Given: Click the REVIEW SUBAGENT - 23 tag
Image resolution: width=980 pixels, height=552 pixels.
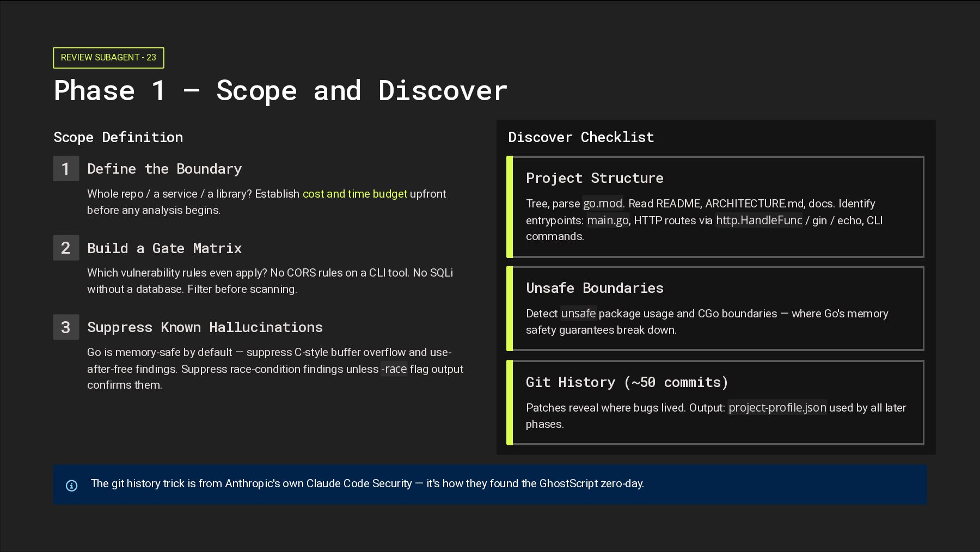Looking at the screenshot, I should click(x=108, y=58).
